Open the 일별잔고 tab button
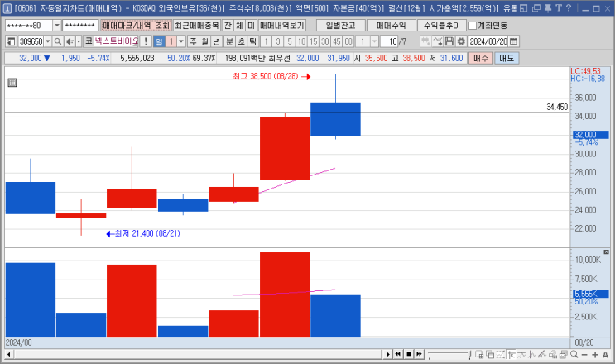615x364 pixels. 341,26
